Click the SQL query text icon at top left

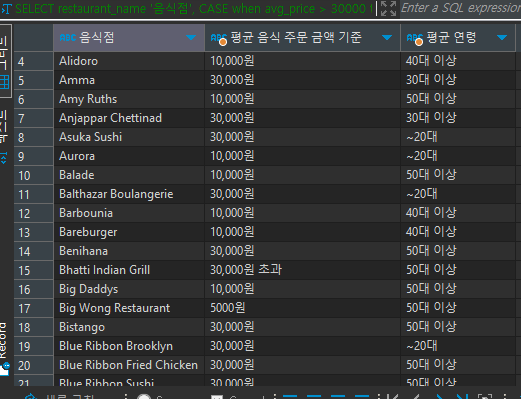(6, 8)
